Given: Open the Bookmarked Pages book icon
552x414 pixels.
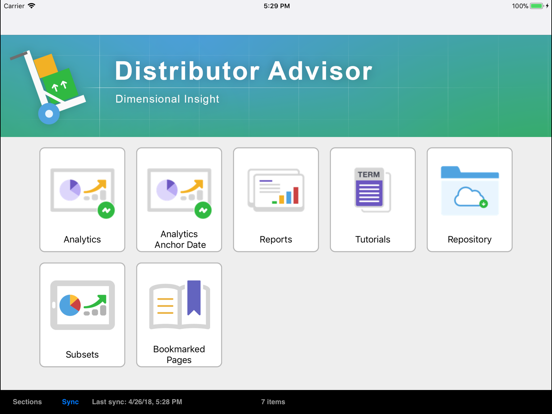Looking at the screenshot, I should click(180, 305).
